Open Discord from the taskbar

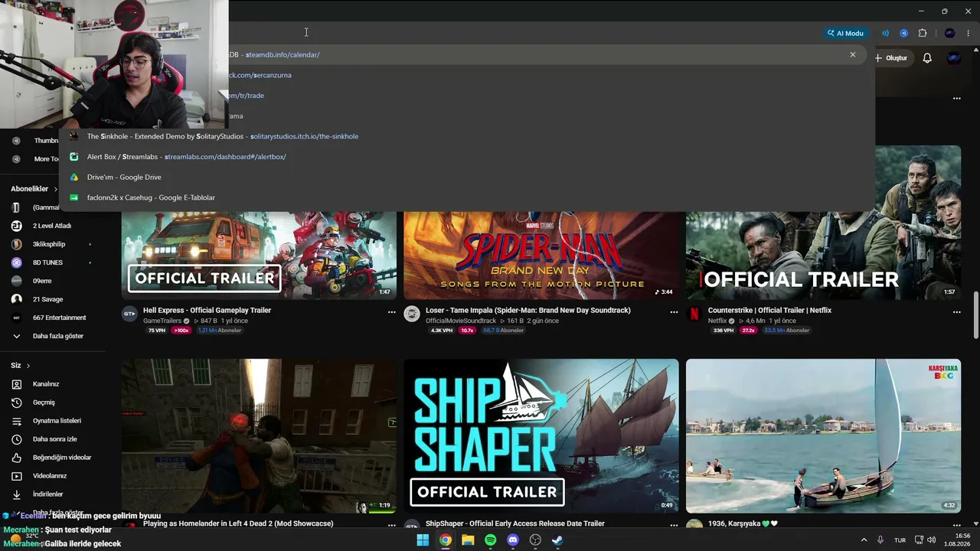click(x=513, y=540)
